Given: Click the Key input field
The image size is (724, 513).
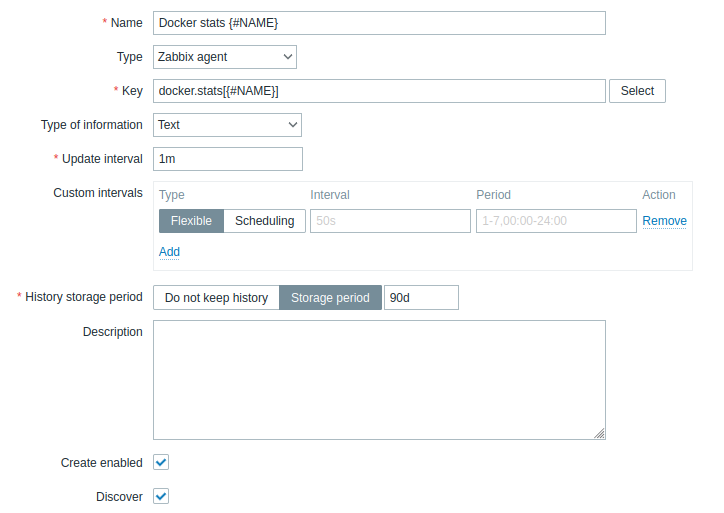Looking at the screenshot, I should coord(379,91).
